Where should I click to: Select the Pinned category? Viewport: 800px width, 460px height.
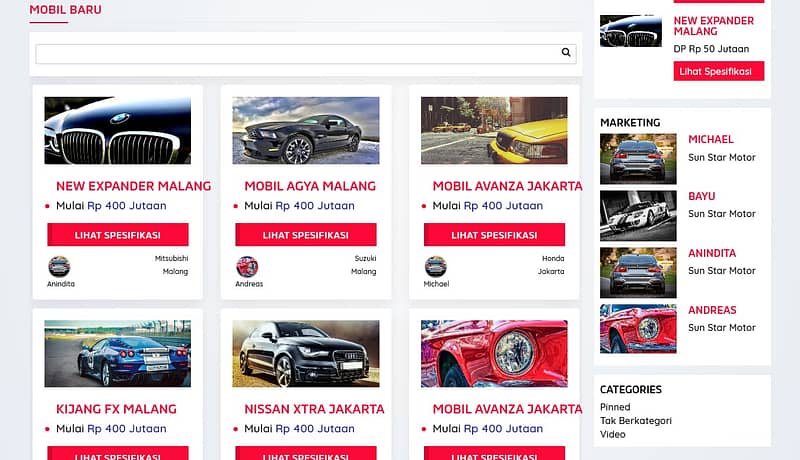click(x=615, y=407)
